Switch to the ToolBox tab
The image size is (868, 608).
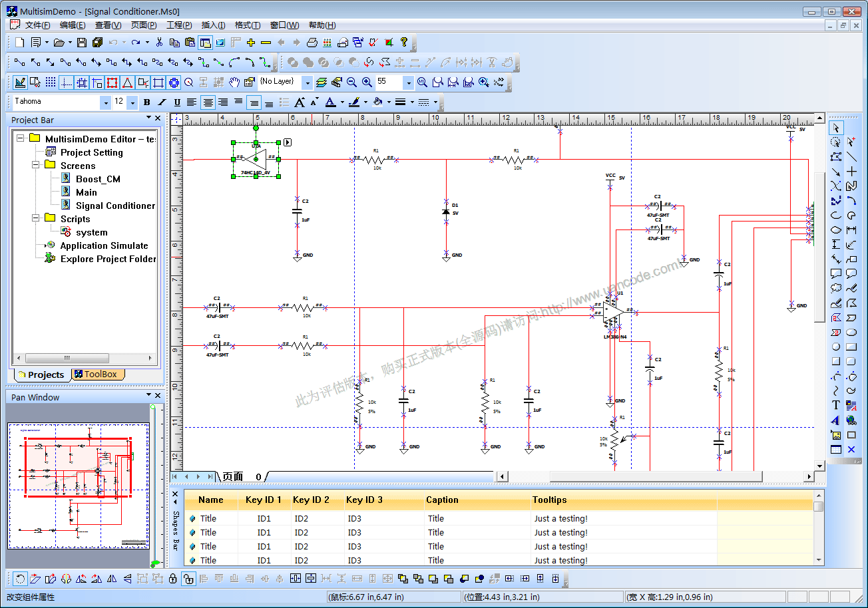click(x=97, y=375)
